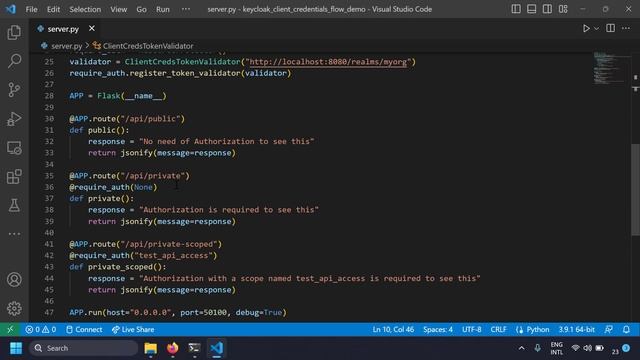Open the Run menu

[x=162, y=9]
